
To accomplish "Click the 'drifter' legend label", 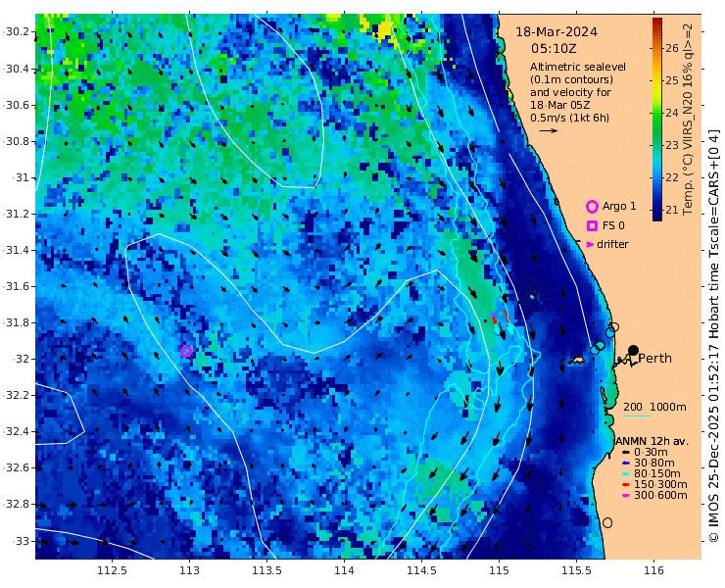I will 612,244.
